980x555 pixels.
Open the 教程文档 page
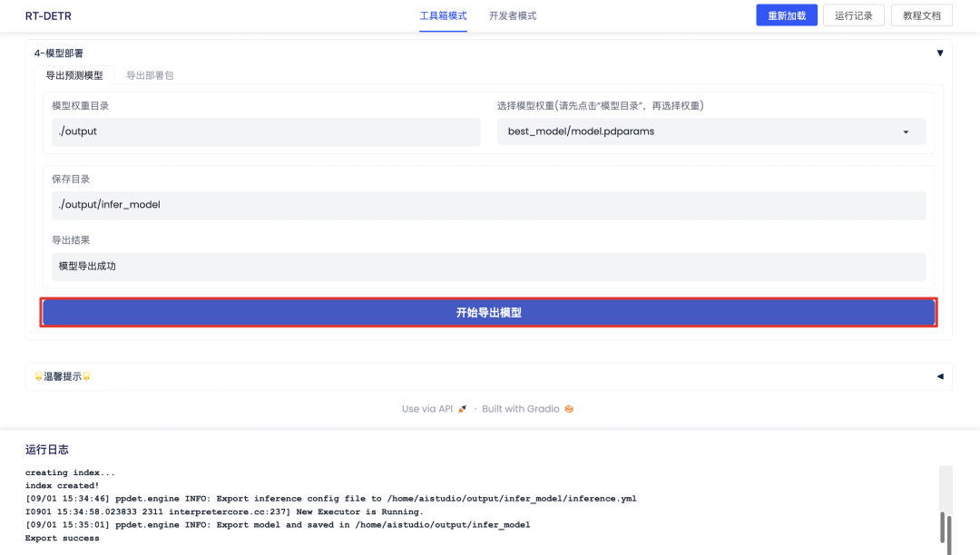(x=921, y=15)
